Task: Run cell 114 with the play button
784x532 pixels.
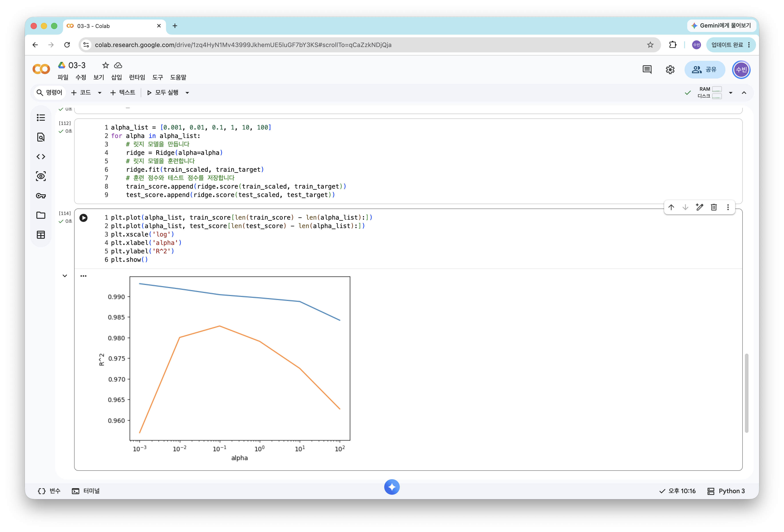Action: tap(83, 218)
